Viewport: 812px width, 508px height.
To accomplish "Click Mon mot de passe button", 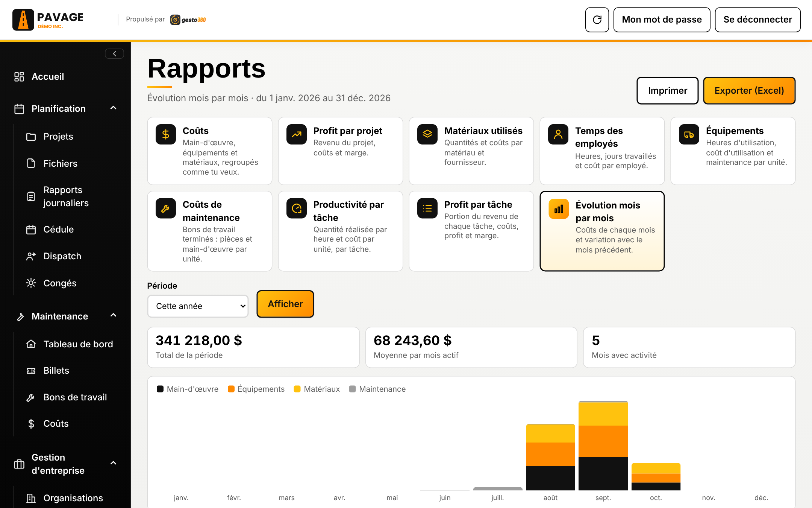I will click(662, 20).
